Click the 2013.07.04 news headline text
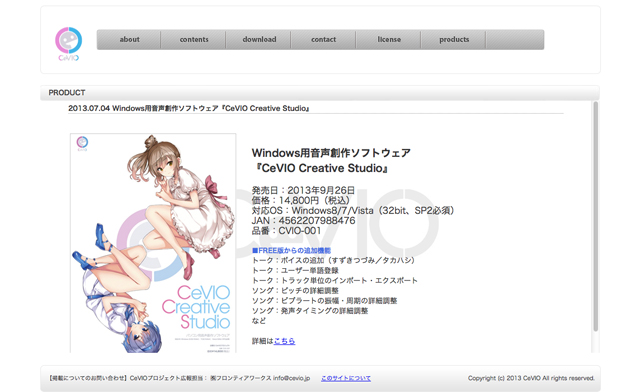The image size is (640, 392). point(189,108)
